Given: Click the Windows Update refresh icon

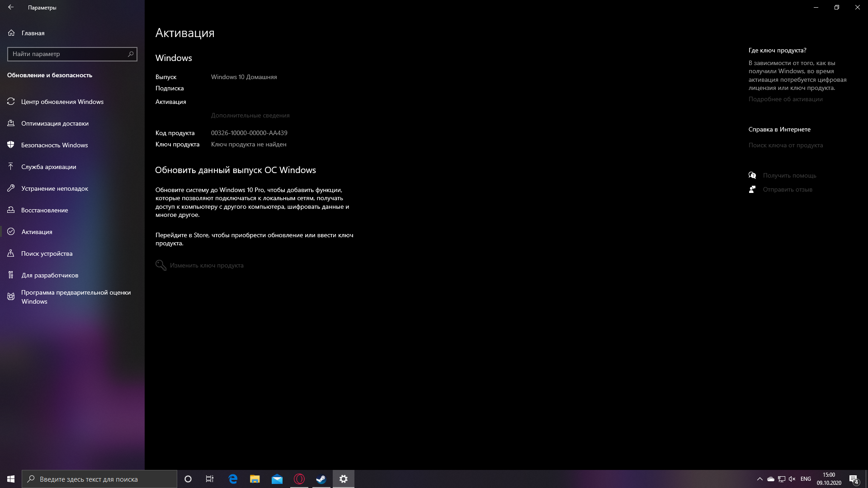Looking at the screenshot, I should (11, 102).
